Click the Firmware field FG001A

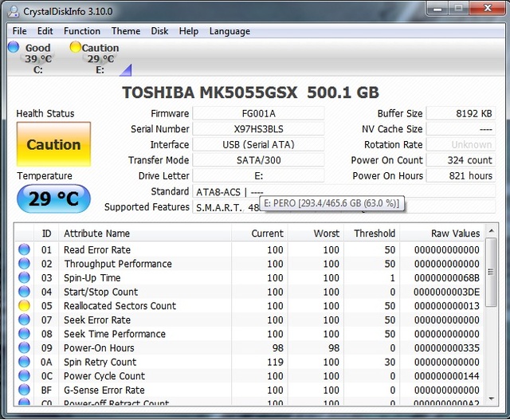[258, 113]
